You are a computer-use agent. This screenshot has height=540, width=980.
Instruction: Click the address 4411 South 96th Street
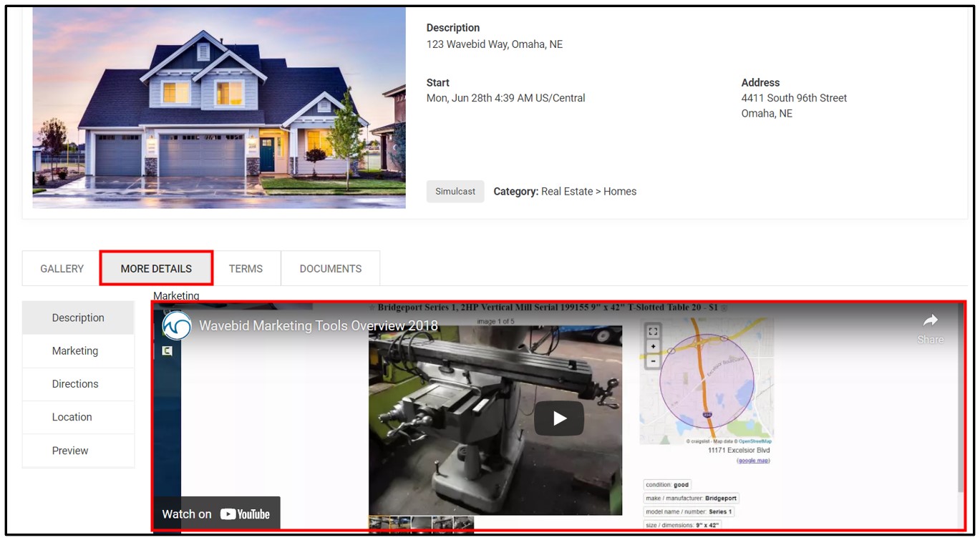794,98
